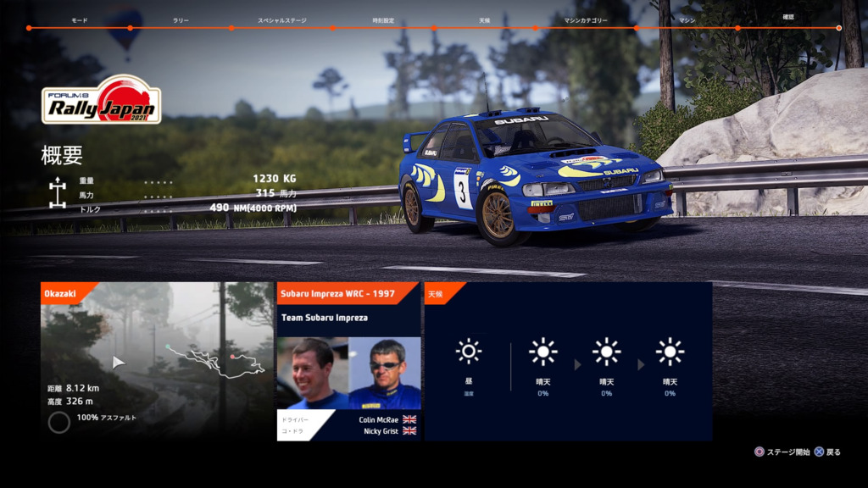This screenshot has width=868, height=488.
Task: Open the 天候 weather card header
Action: tap(445, 293)
